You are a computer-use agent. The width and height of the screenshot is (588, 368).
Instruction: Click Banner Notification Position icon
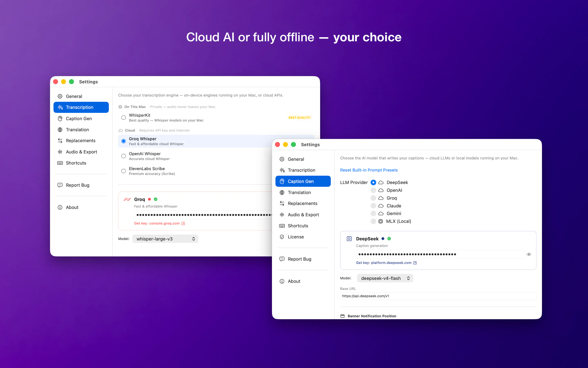[x=343, y=316]
